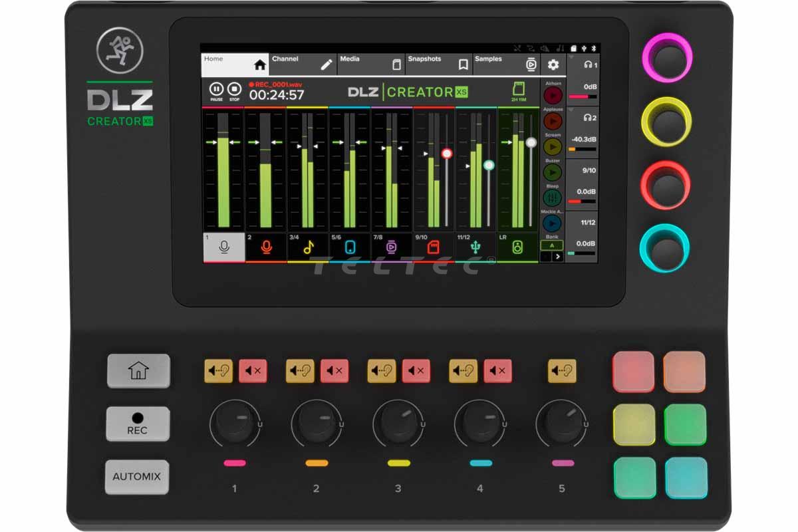
Task: Open the settings gear on the touchscreen
Action: point(553,65)
